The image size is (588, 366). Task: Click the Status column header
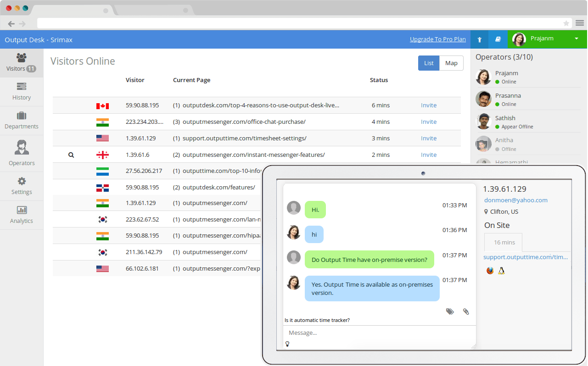point(379,80)
